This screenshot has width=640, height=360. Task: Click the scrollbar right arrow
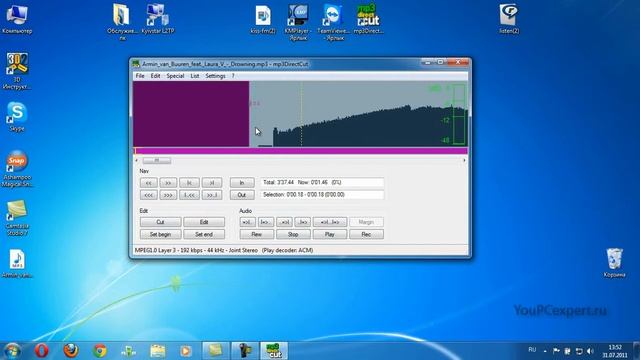click(464, 160)
